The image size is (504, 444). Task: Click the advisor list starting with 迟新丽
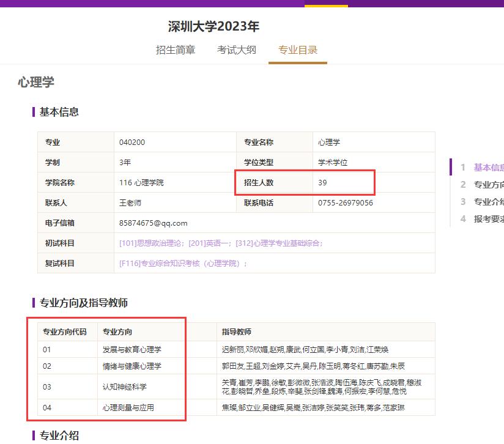(x=305, y=350)
